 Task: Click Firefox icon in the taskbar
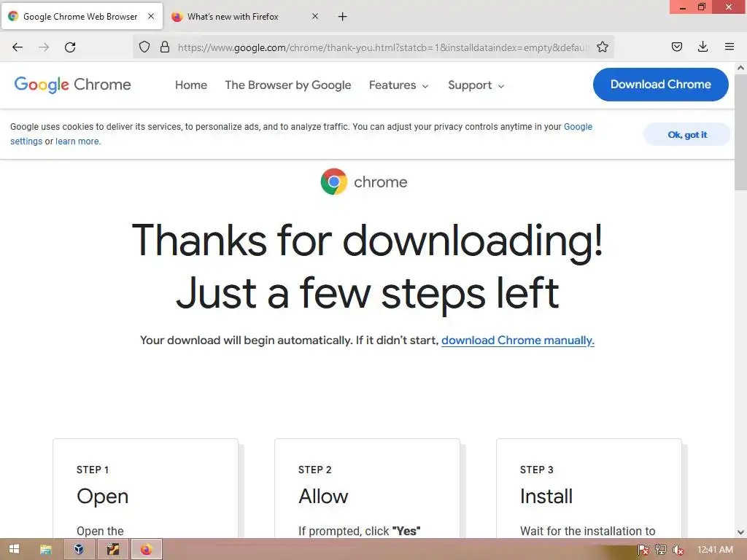click(x=146, y=550)
